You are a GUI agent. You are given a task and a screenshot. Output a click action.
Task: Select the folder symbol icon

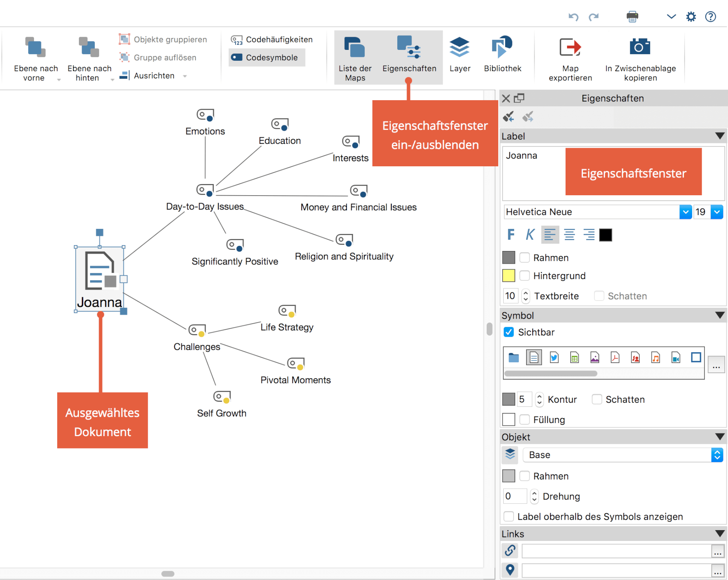coord(513,358)
